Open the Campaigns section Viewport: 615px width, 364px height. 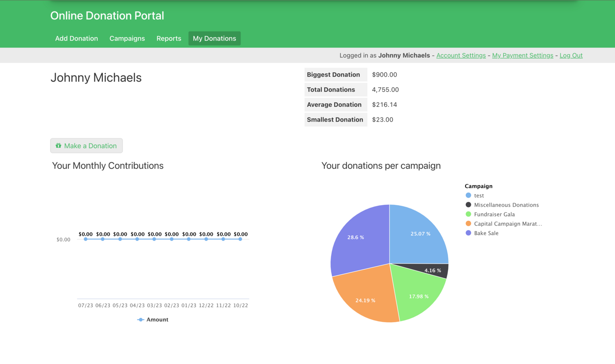[127, 38]
